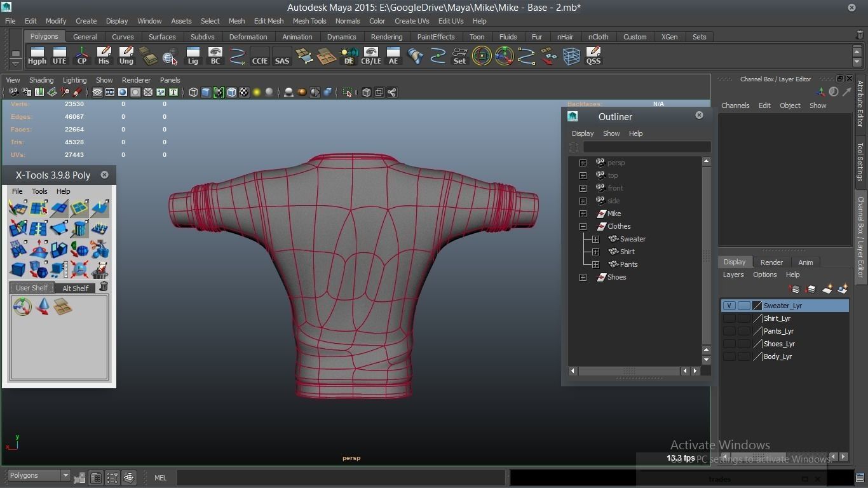This screenshot has height=488, width=868.
Task: Expand the Mike node in Outliner
Action: [583, 213]
